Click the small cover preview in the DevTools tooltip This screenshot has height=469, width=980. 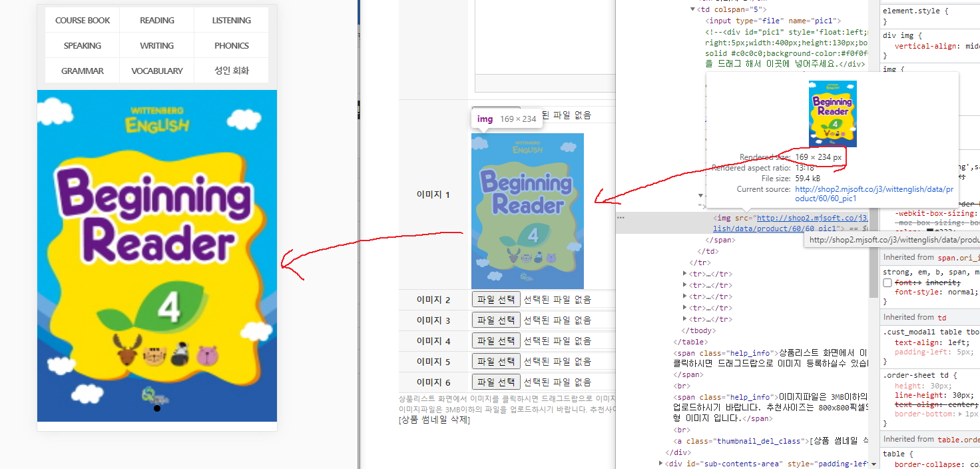point(833,114)
